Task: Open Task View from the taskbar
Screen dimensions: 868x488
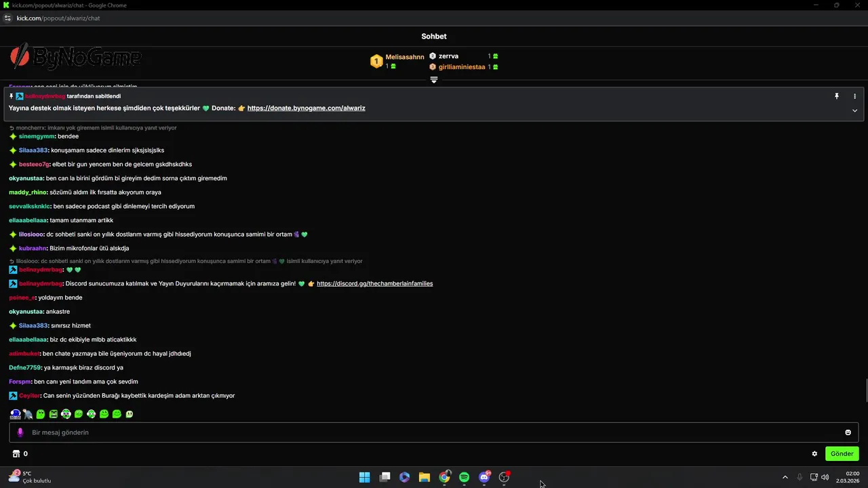Action: point(384,477)
